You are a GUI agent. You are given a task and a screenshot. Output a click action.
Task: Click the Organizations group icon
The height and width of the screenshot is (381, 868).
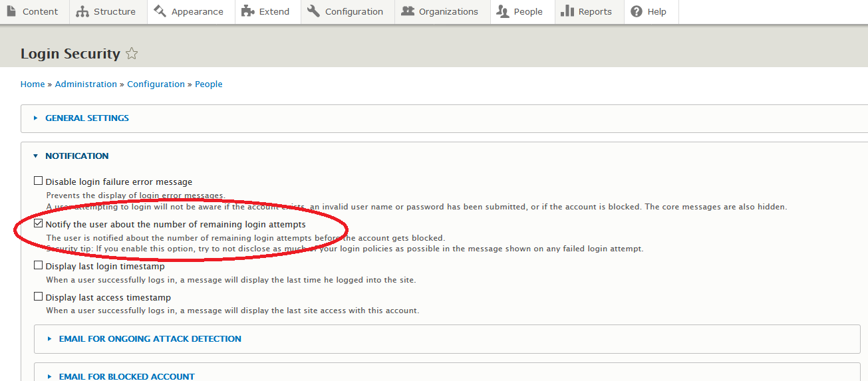click(408, 11)
